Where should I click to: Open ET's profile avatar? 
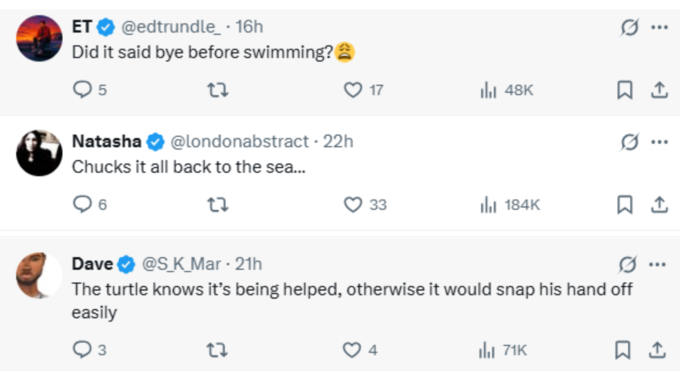click(39, 38)
